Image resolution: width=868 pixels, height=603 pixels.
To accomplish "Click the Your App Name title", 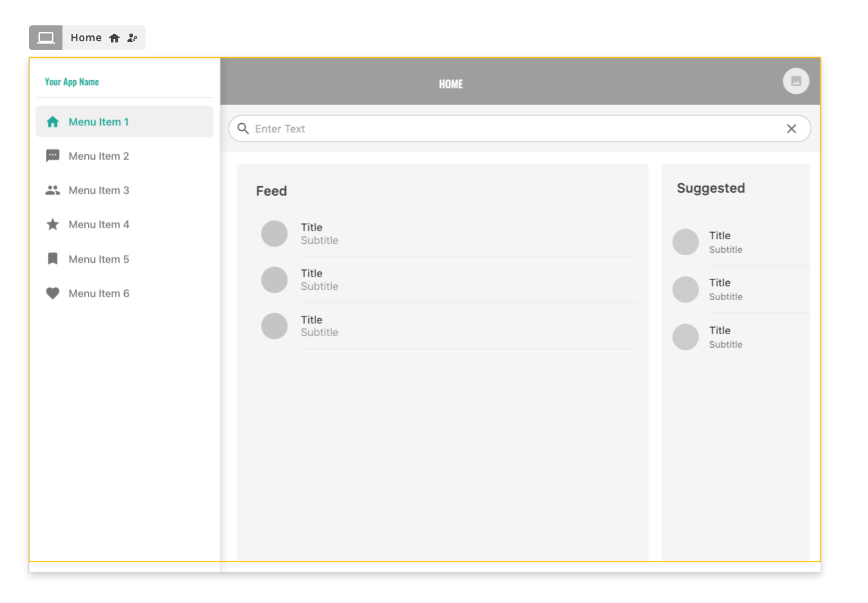I will point(72,82).
